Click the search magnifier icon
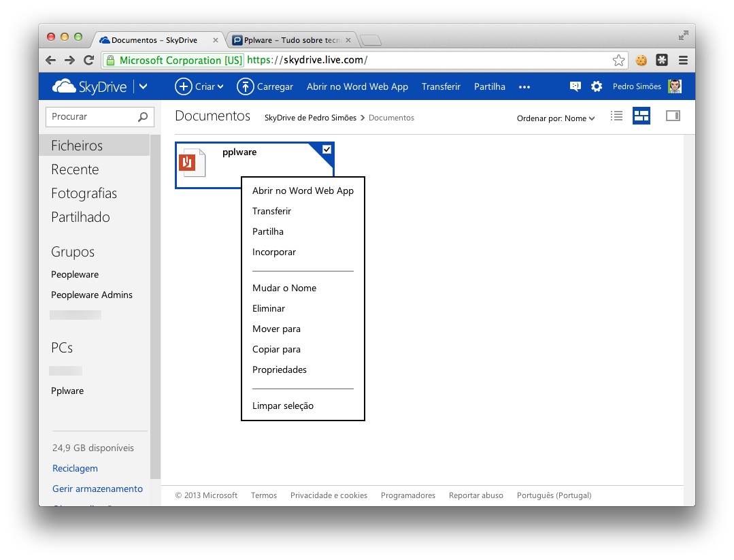 click(x=143, y=116)
